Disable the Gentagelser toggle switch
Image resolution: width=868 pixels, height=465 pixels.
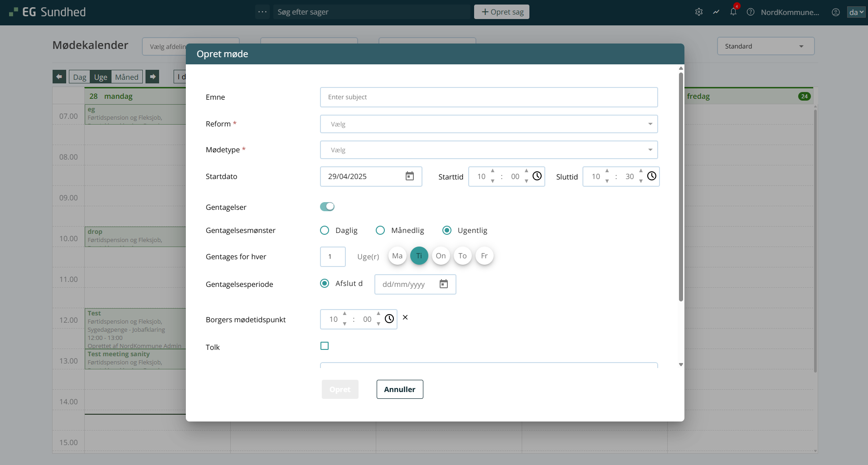327,207
